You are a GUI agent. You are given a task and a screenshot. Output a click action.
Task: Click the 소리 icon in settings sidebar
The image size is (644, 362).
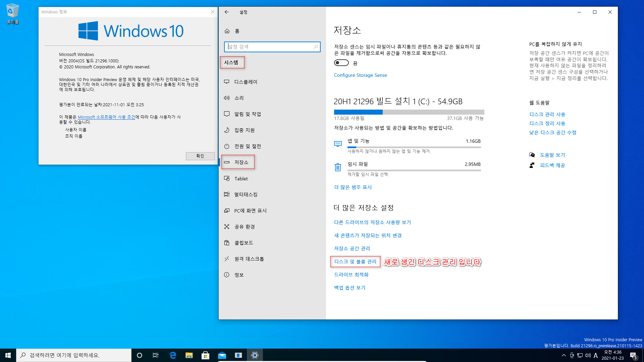[227, 98]
